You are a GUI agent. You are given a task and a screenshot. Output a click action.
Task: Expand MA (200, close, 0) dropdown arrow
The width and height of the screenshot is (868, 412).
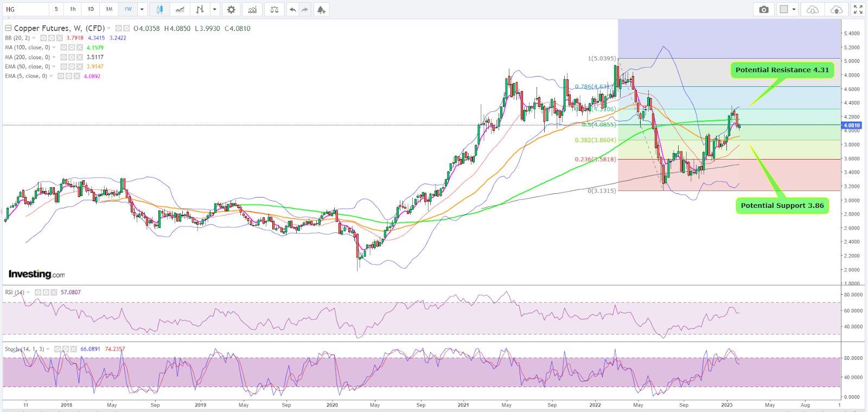(x=54, y=57)
